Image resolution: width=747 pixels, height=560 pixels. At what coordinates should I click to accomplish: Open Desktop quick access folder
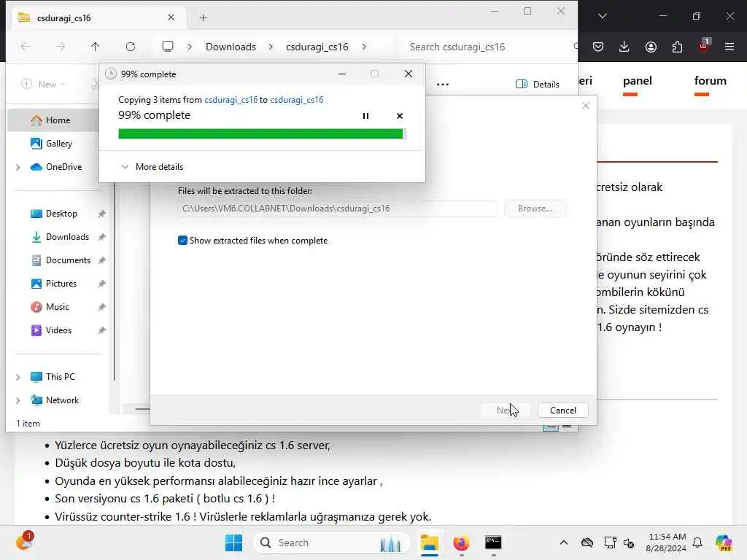[61, 214]
